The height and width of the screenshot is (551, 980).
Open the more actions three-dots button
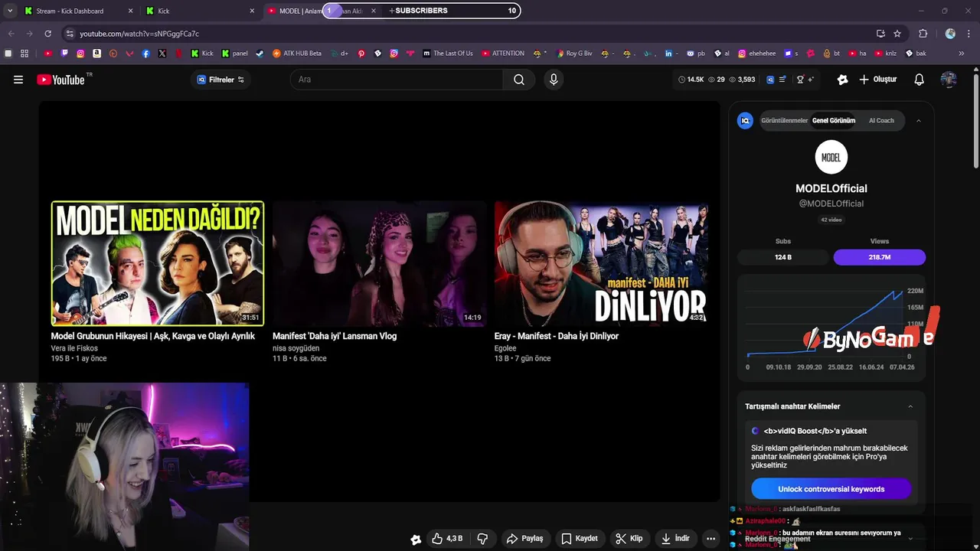coord(711,539)
